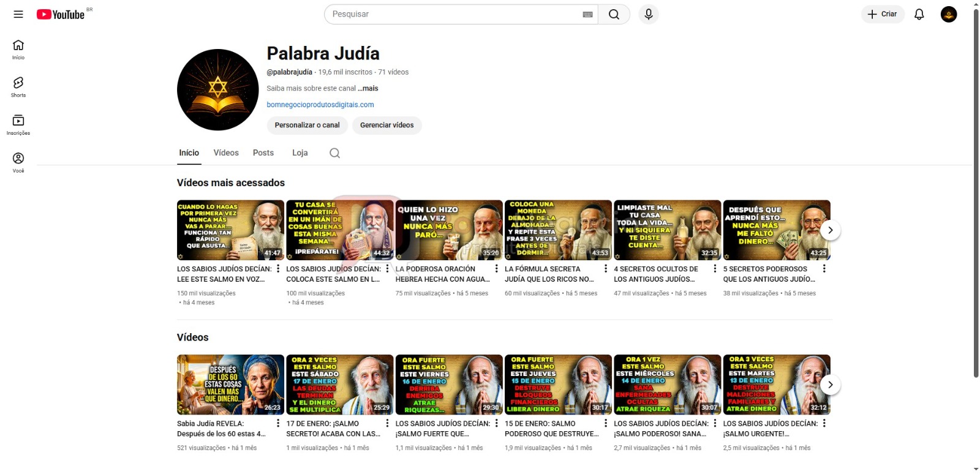980x474 pixels.
Task: Expand channel description with '...mais'
Action: tap(368, 88)
